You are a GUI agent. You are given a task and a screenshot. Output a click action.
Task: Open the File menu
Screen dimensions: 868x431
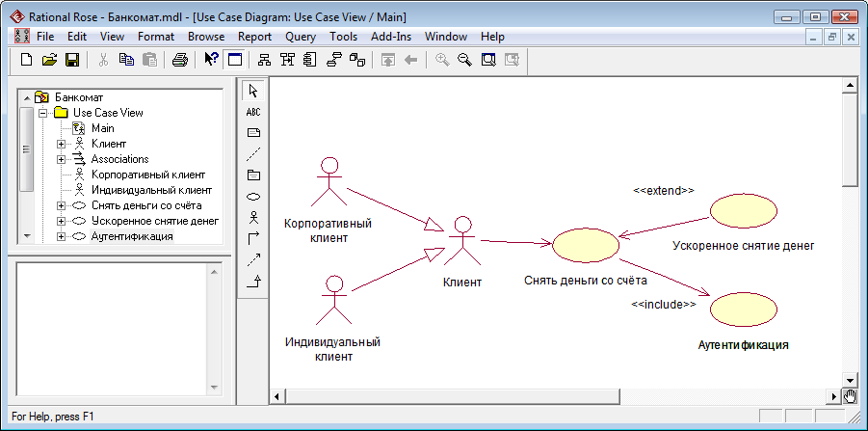click(45, 37)
